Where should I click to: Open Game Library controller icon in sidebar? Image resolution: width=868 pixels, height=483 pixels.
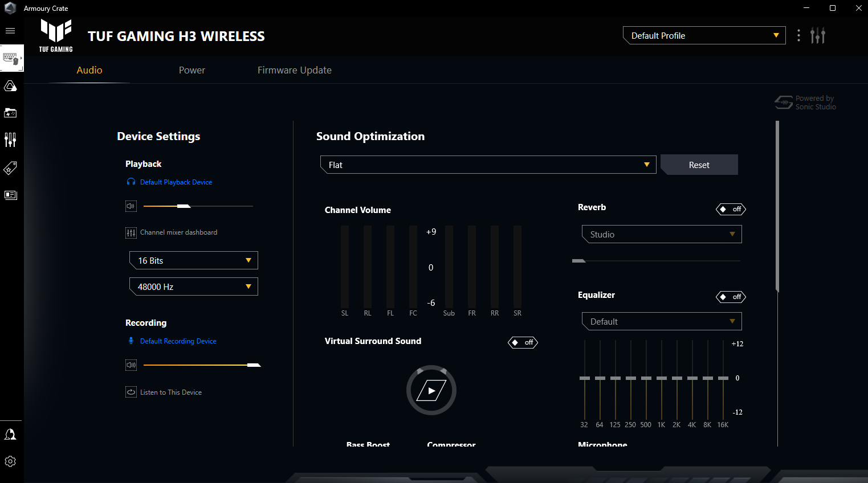[10, 113]
